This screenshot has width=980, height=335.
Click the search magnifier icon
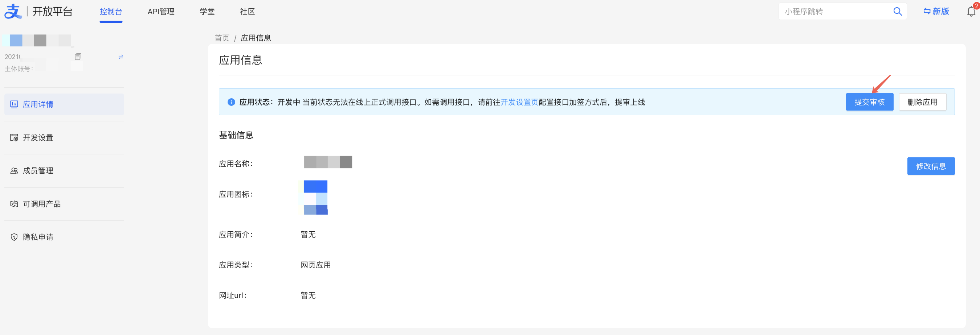point(898,11)
